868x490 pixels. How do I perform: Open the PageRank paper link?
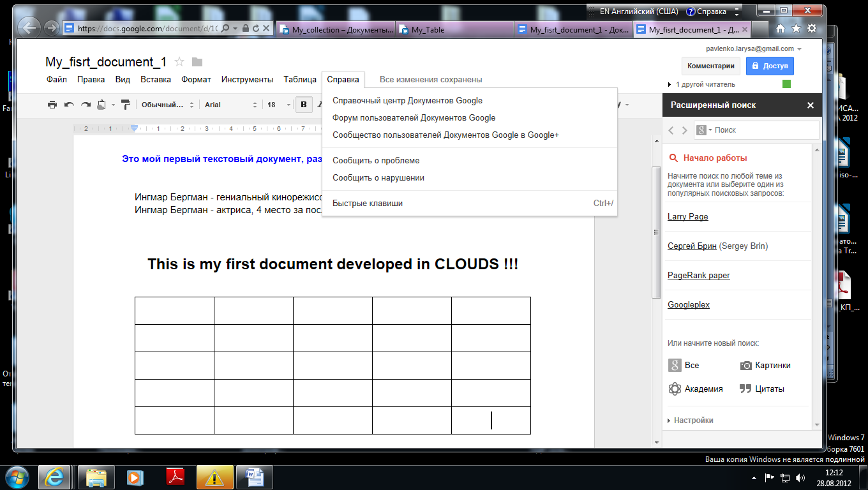(699, 276)
